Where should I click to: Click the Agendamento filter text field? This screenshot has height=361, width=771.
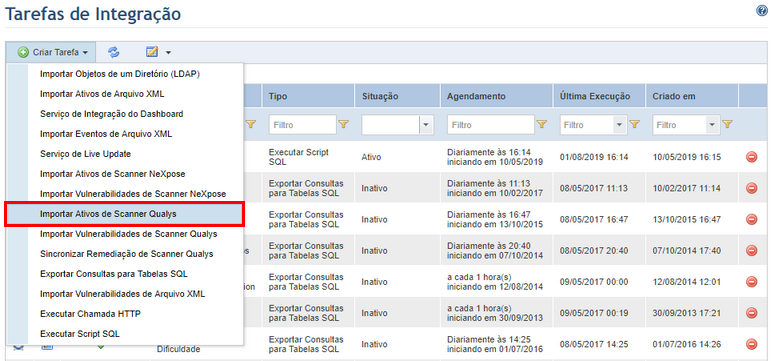pyautogui.click(x=491, y=125)
